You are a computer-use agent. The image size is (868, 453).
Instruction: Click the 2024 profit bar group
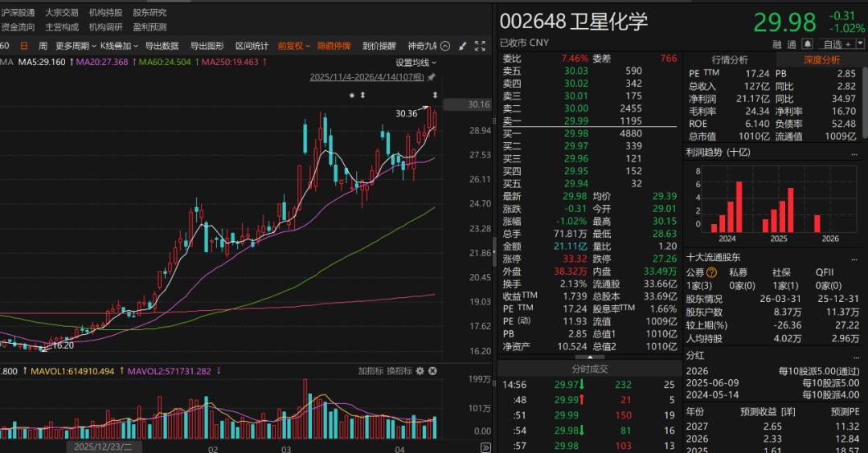click(727, 207)
